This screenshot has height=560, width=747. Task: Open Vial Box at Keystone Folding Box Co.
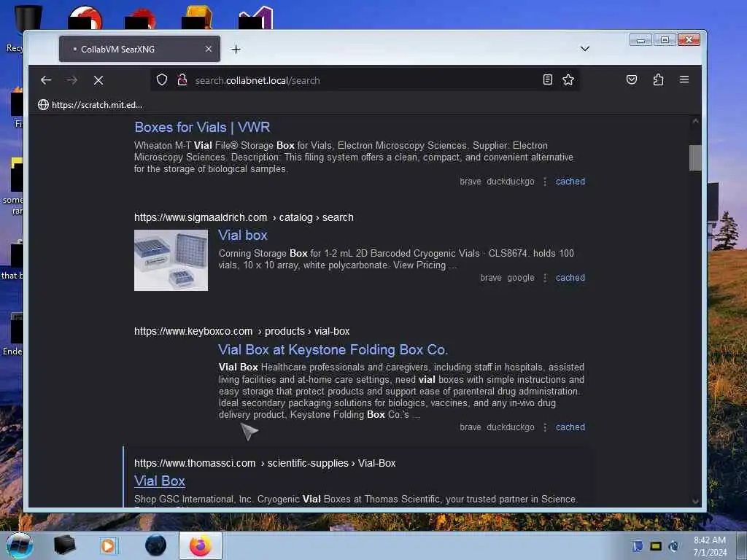333,350
